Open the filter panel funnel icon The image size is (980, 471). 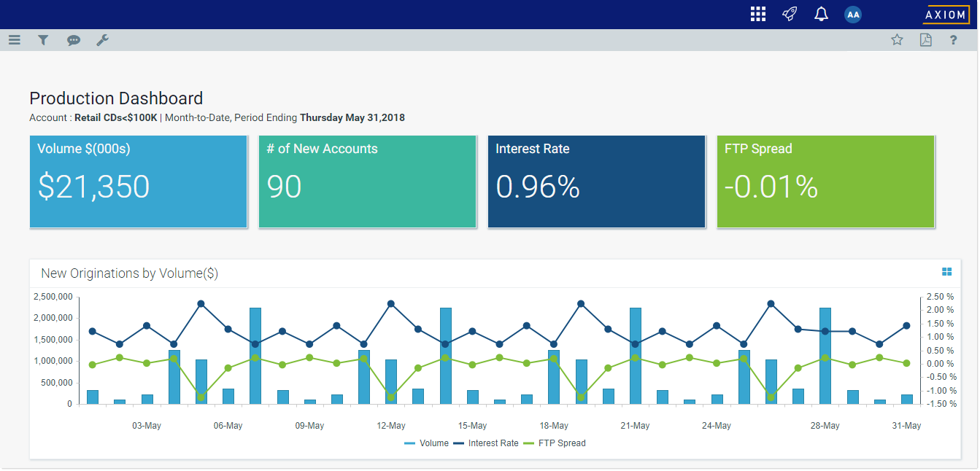[43, 40]
